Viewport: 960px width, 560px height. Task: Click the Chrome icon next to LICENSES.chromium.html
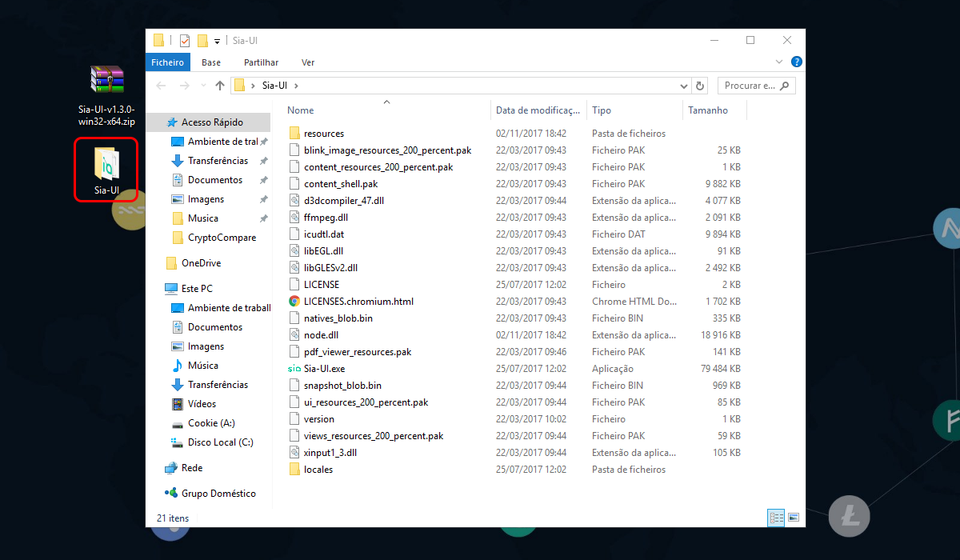tap(294, 302)
